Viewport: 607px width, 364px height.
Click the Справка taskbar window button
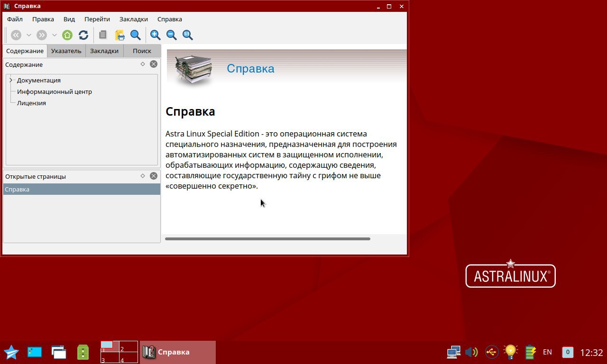pos(178,352)
